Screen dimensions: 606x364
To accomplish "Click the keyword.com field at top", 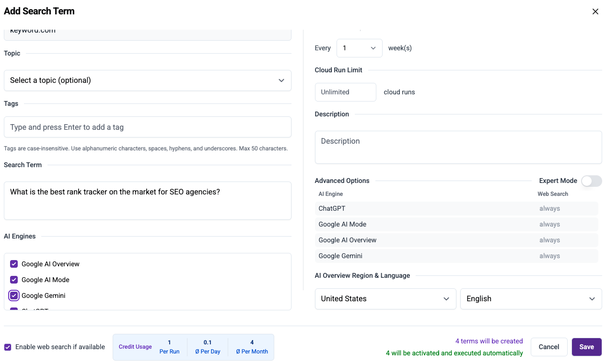I will [148, 34].
